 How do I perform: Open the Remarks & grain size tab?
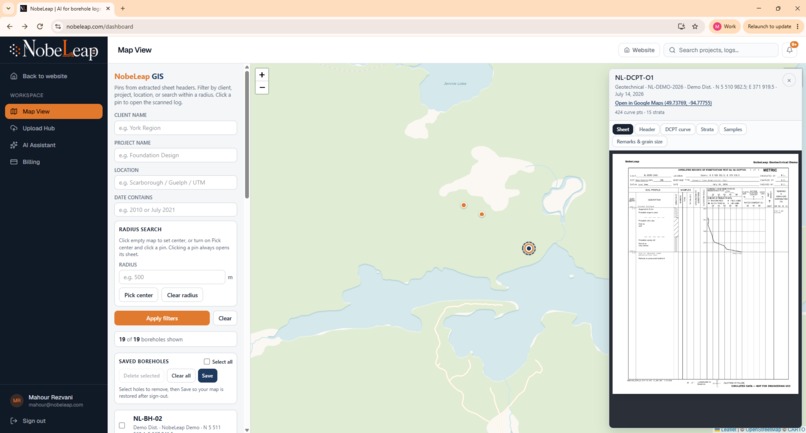coord(639,141)
